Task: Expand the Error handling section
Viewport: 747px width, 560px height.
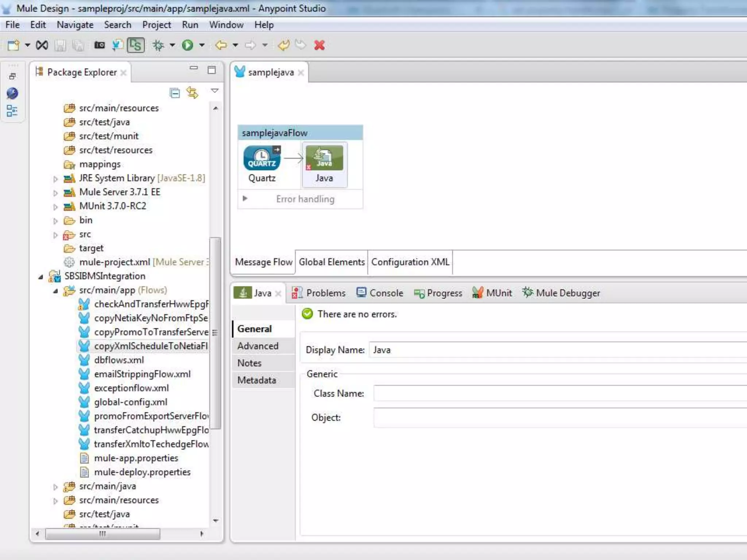Action: click(x=245, y=199)
